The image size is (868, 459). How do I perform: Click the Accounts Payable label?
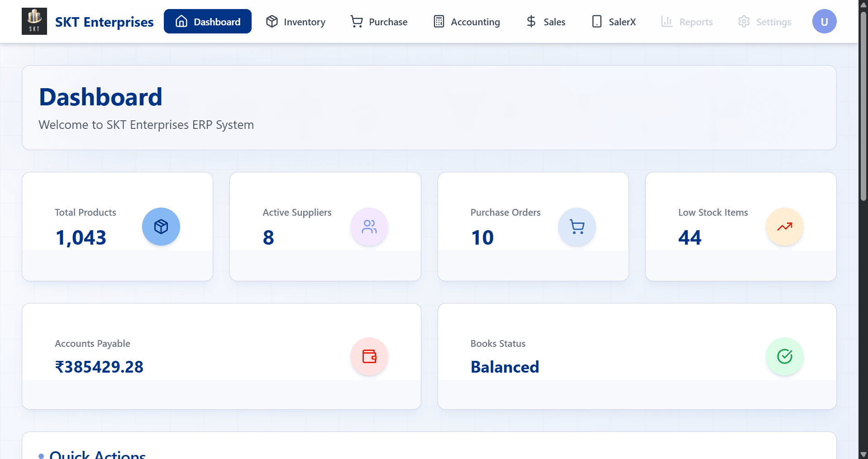(93, 344)
